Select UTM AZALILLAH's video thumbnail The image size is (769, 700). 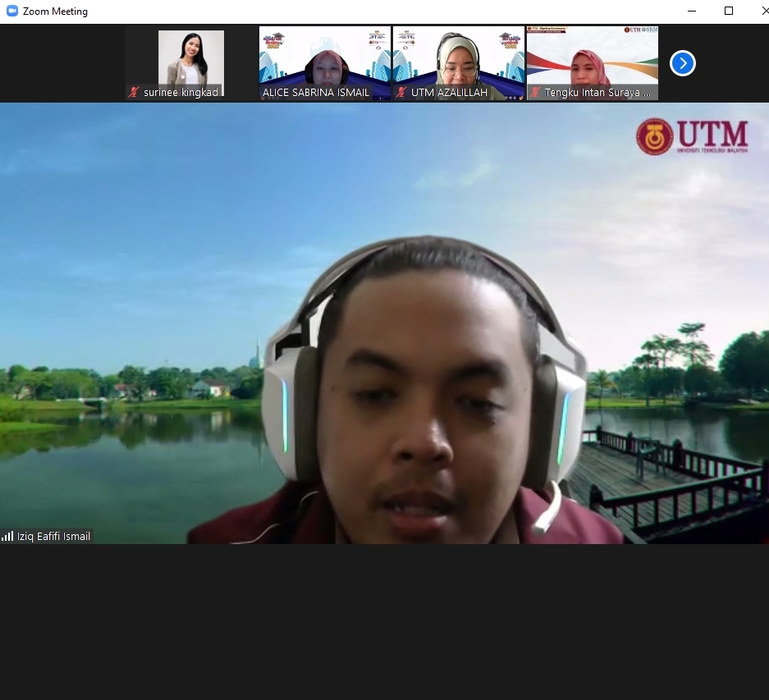pos(458,56)
